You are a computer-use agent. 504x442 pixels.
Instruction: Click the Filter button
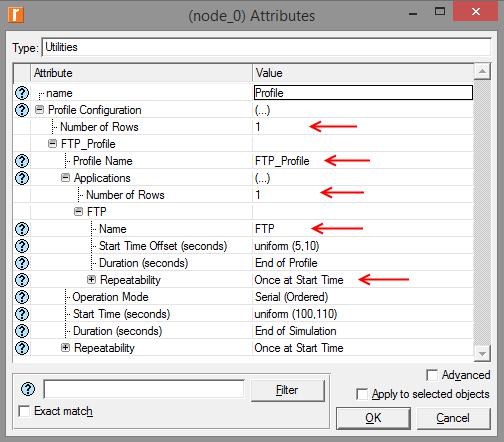(287, 390)
